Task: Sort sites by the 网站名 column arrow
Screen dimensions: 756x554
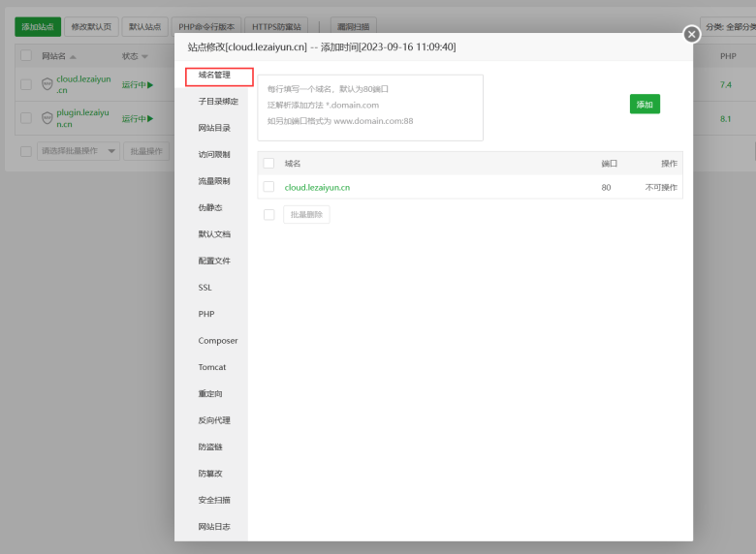Action: [73, 57]
